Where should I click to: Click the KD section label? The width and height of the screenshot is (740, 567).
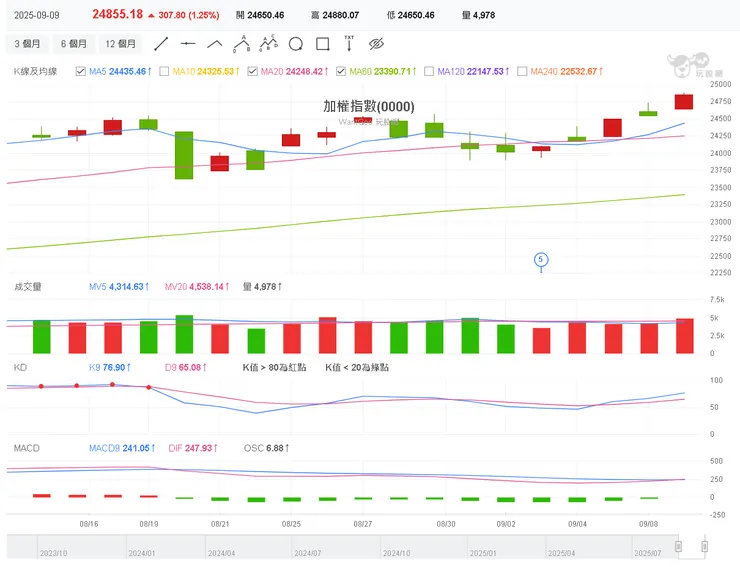(20, 367)
